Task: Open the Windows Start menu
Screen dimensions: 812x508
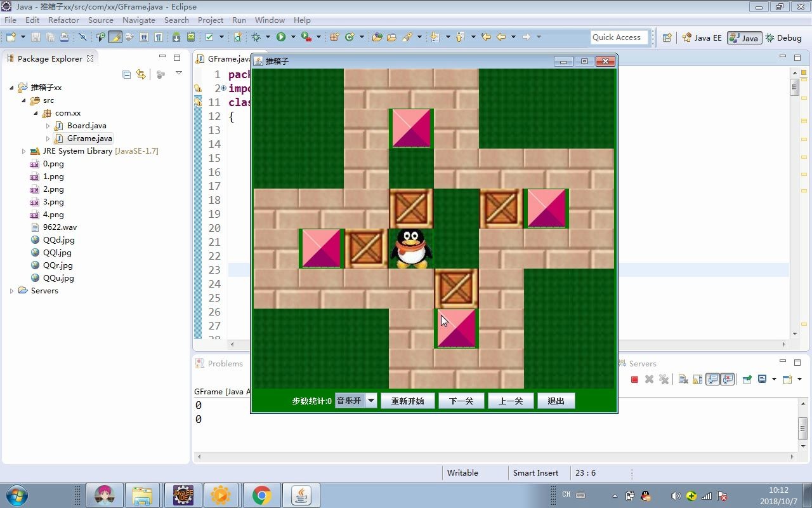Action: pyautogui.click(x=16, y=495)
